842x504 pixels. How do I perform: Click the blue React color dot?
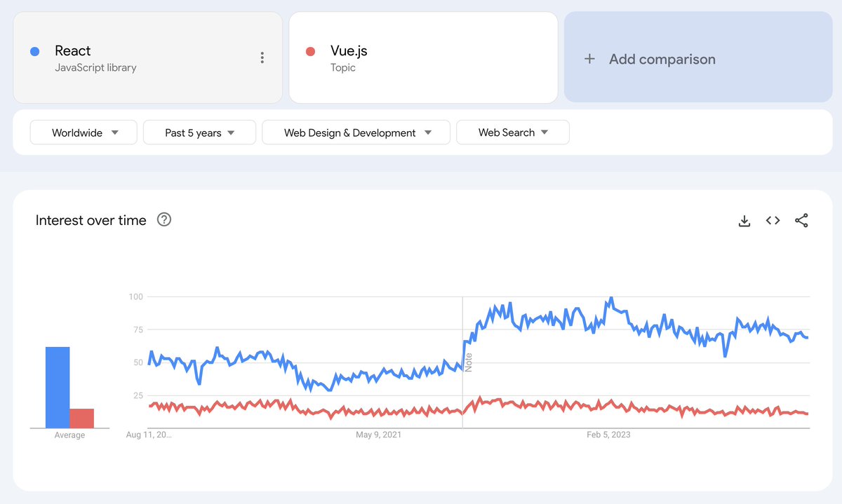click(35, 51)
